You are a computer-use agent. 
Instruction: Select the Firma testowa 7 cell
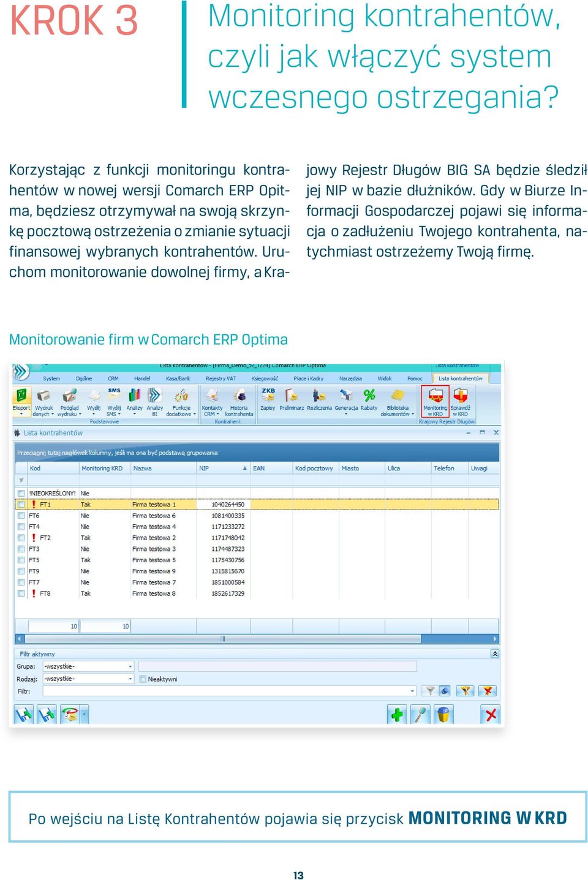pos(163,582)
